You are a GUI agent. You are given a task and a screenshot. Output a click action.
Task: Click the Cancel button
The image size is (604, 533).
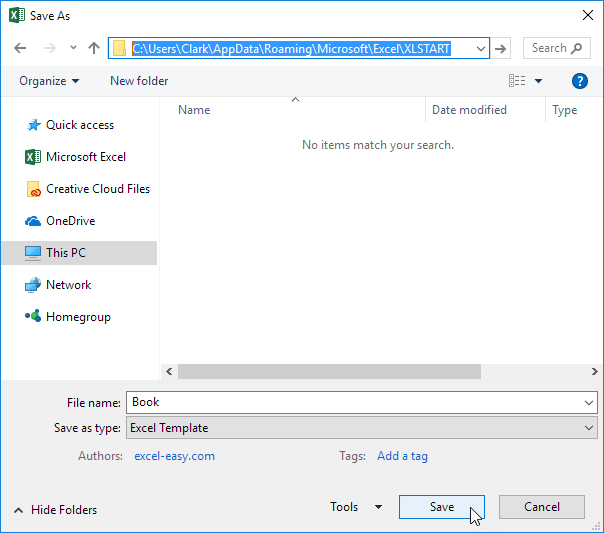(541, 507)
